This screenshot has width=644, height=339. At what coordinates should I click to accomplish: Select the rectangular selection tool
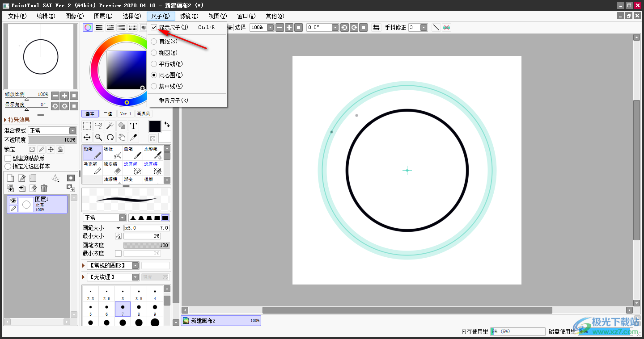pyautogui.click(x=87, y=126)
